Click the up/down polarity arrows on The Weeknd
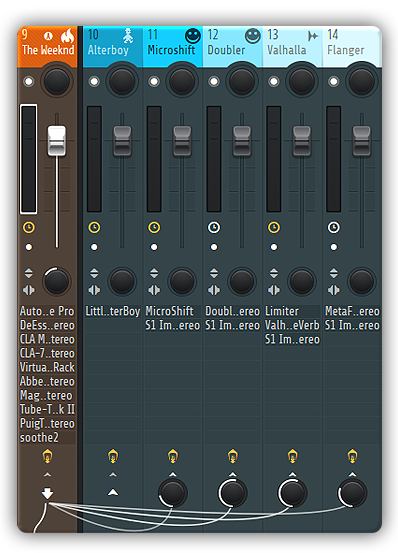This screenshot has width=398, height=553. pyautogui.click(x=29, y=273)
